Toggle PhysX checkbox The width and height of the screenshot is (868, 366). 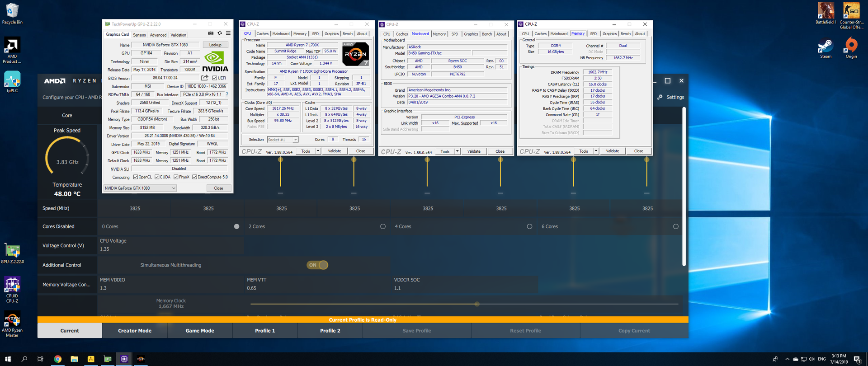tap(176, 177)
